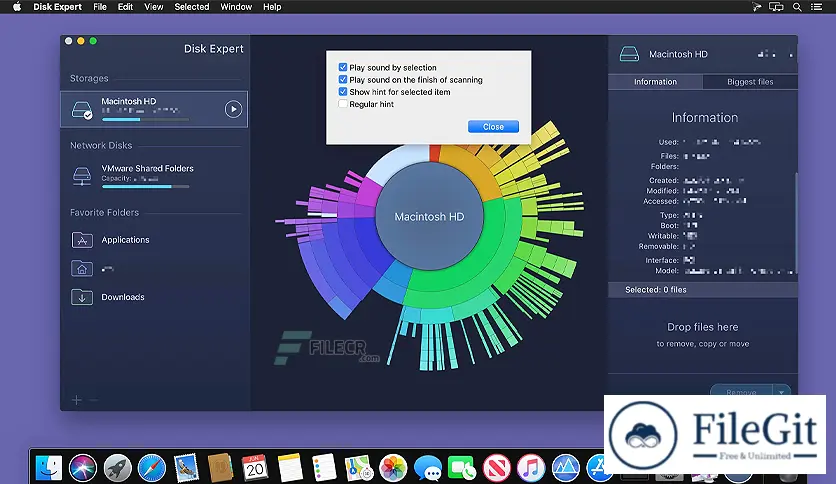
Task: Start scanning Macintosh HD with the play button
Action: [x=233, y=109]
